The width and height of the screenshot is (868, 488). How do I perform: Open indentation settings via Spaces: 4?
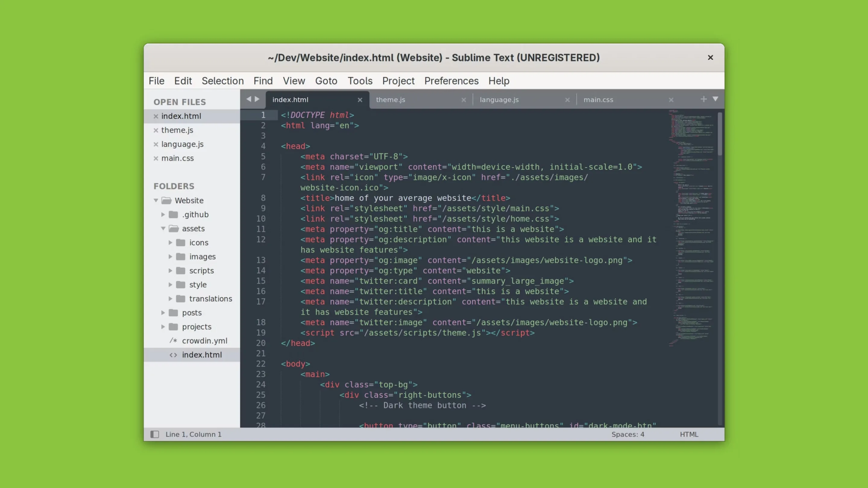(628, 434)
